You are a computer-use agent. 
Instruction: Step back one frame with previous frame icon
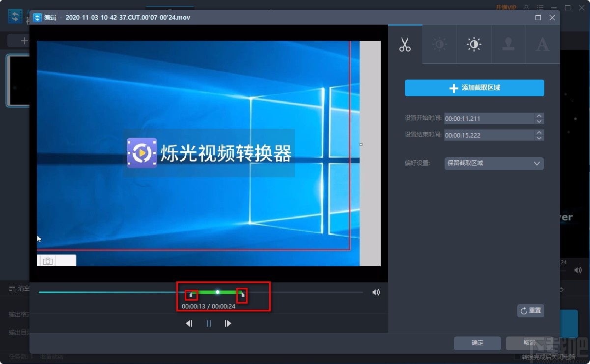(x=189, y=323)
